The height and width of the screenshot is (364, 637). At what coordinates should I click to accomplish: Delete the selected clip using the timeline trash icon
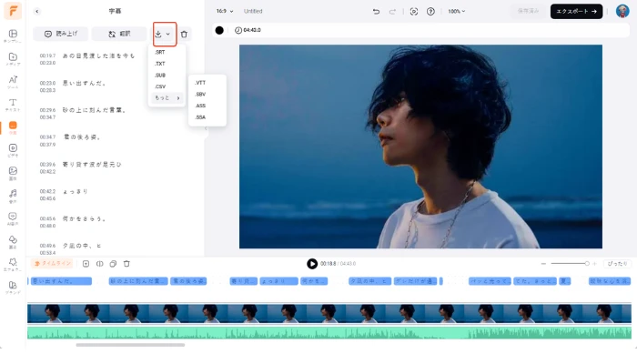(126, 264)
